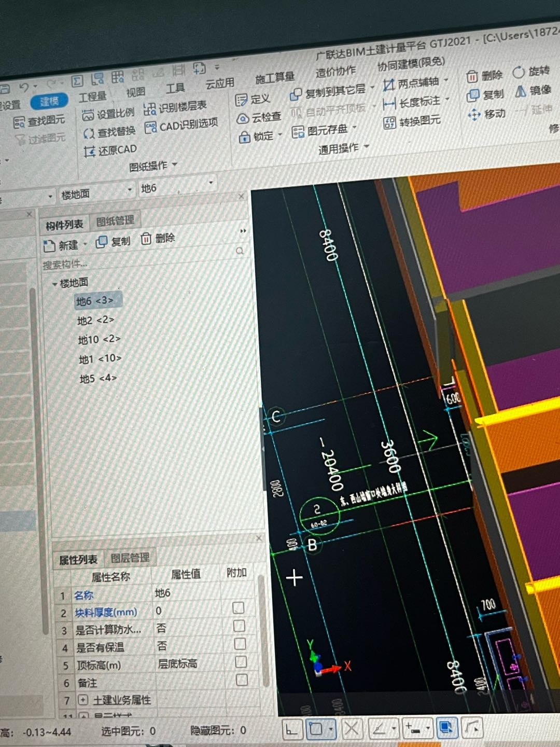This screenshot has width=560, height=747.
Task: Open the 楼地面 component type dropdown
Action: [x=130, y=190]
